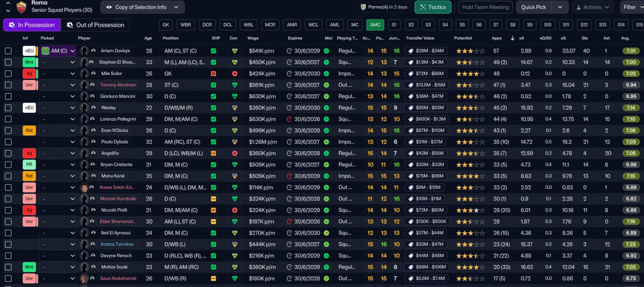Tick the checkbox for Gianluca Mancini
The width and height of the screenshot is (644, 287).
coord(8,96)
